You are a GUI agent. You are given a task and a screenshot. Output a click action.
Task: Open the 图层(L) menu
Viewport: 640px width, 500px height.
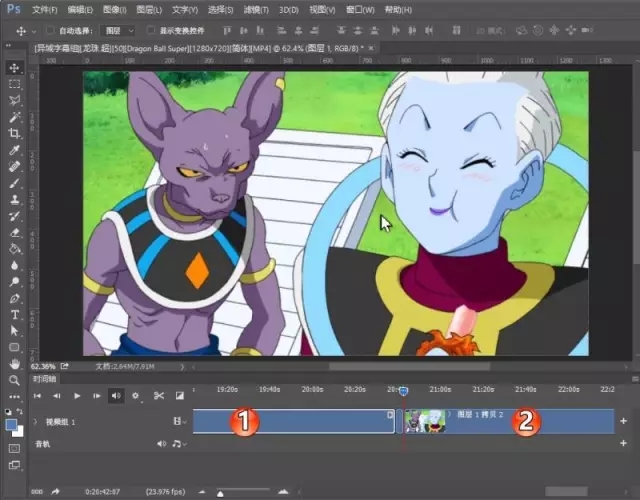[149, 10]
